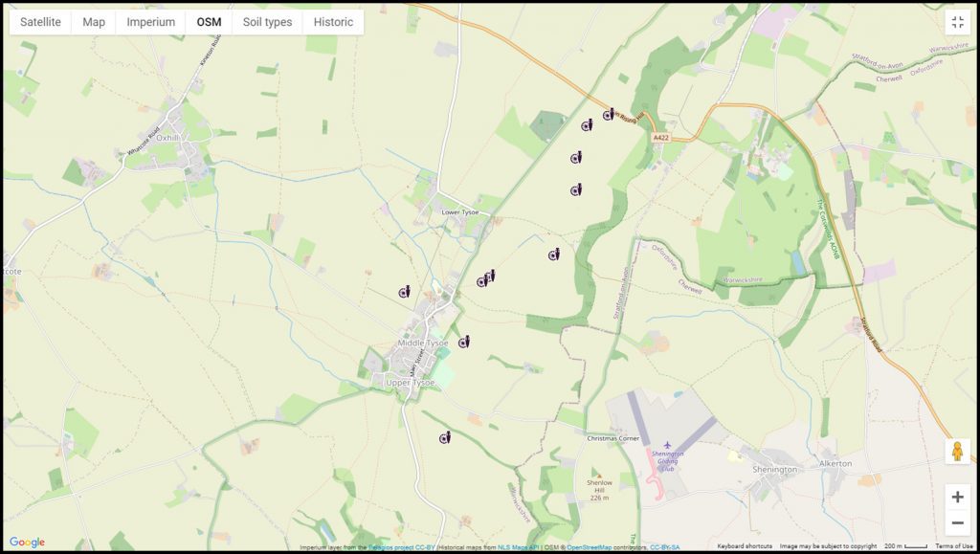Select the findspot marker east of Lower Tysoe
Screen dimensions: 980x554
[x=553, y=255]
